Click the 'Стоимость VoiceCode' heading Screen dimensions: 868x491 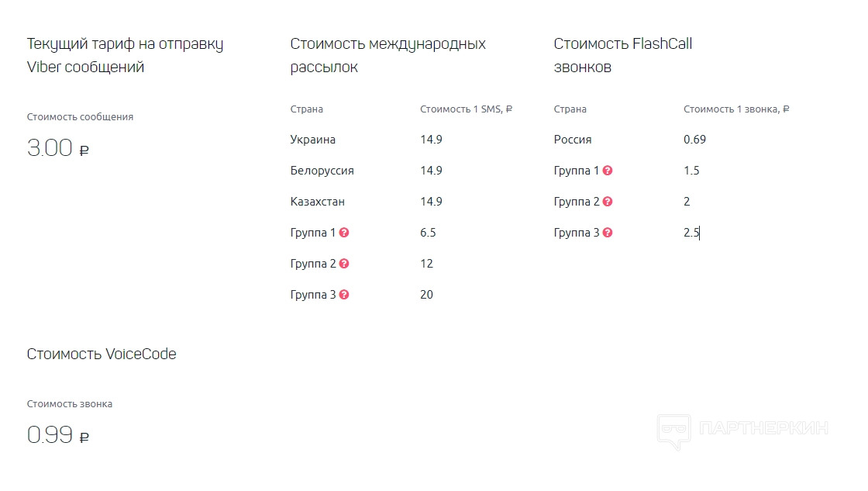click(x=102, y=354)
